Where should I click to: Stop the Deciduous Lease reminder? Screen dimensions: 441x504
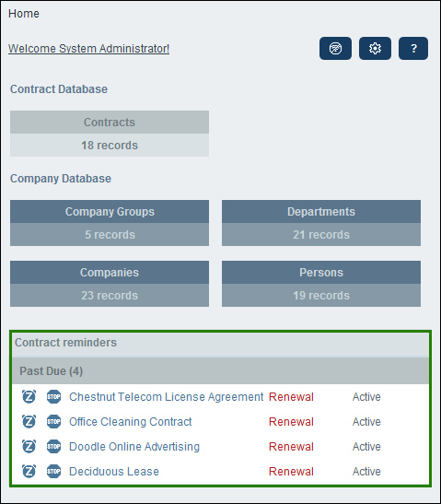(x=53, y=471)
